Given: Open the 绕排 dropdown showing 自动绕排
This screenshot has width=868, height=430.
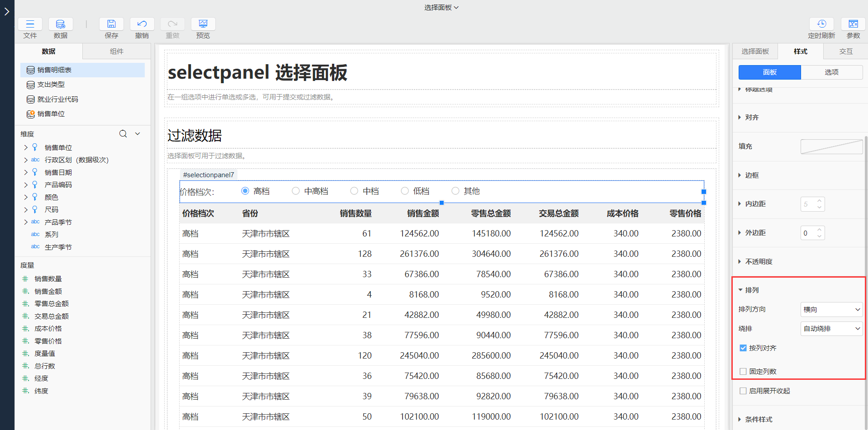Looking at the screenshot, I should [x=831, y=329].
